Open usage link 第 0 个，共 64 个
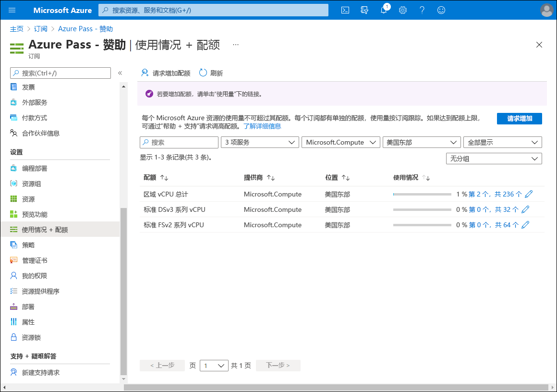This screenshot has width=557, height=392. (x=494, y=225)
